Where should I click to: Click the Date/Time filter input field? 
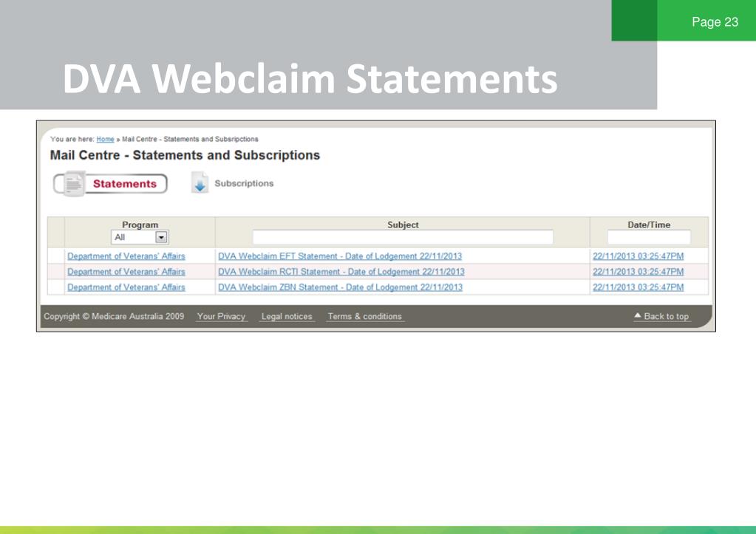tap(649, 237)
